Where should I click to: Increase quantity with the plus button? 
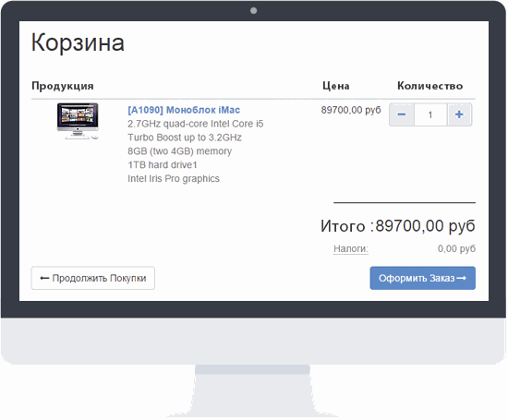tap(459, 114)
